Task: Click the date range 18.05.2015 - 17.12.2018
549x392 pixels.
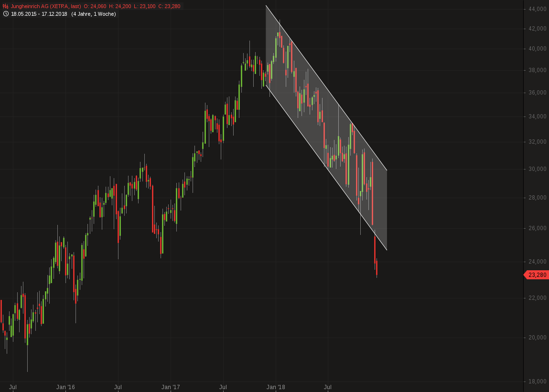Action: (x=39, y=14)
